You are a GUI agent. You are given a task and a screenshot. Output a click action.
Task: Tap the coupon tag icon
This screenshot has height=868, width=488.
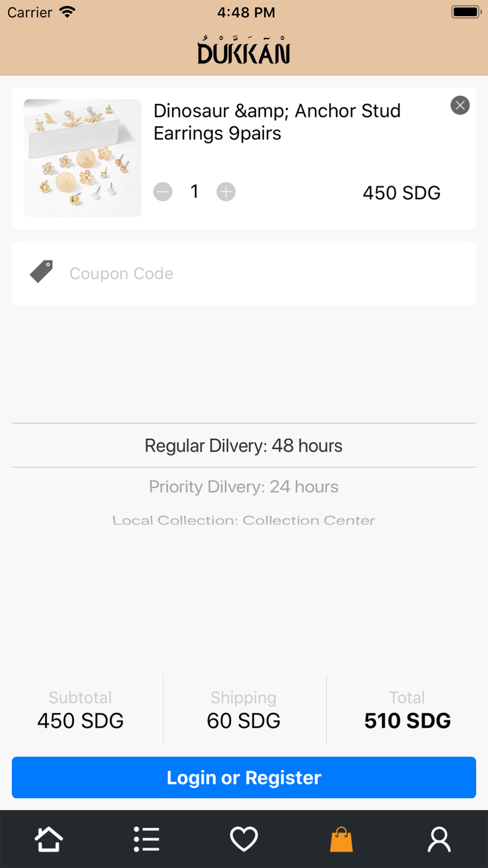tap(41, 271)
